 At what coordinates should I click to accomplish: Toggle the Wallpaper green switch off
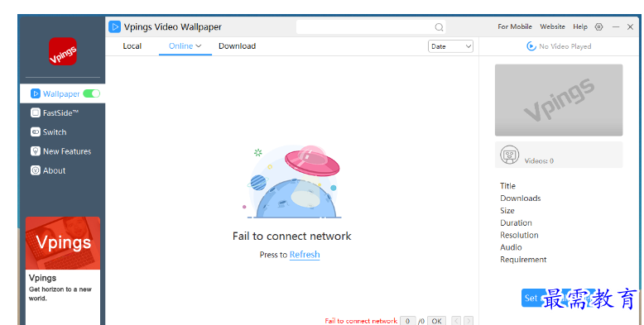tap(92, 93)
